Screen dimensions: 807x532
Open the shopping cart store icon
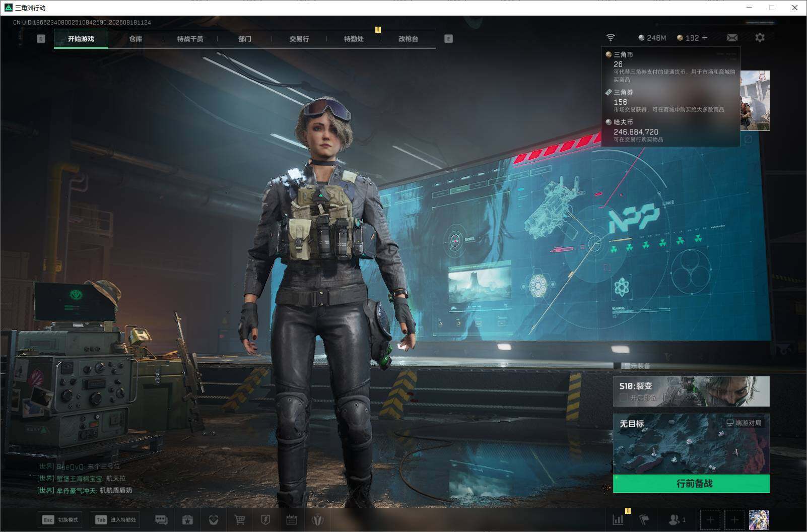240,520
